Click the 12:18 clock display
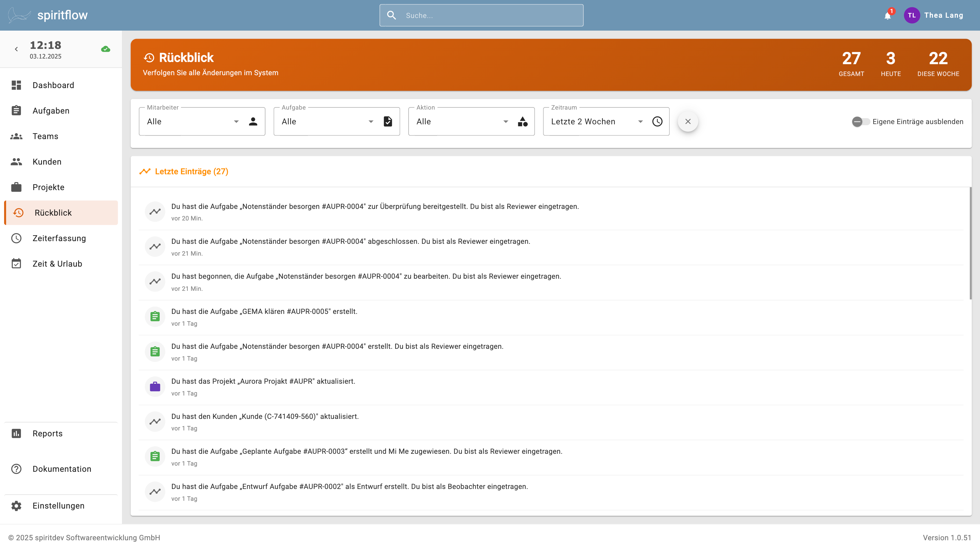Viewport: 980px width, 551px height. [45, 45]
